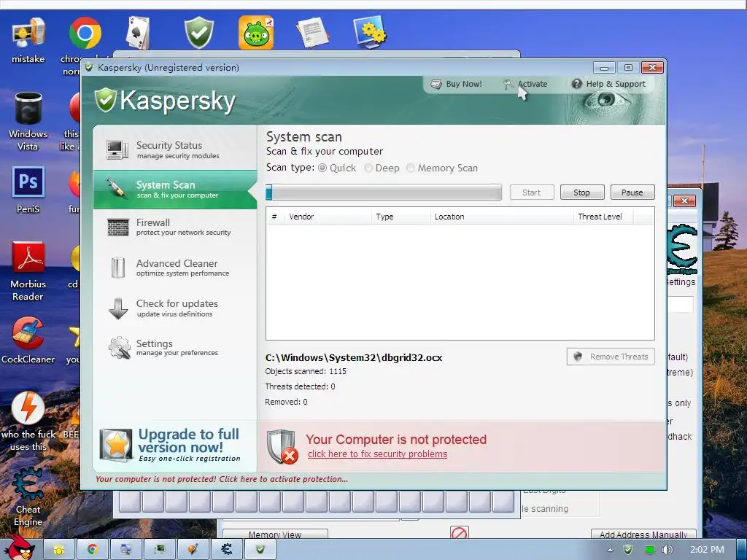The width and height of the screenshot is (747, 560).
Task: Click the Cheat Engine logo in settings window
Action: coord(682,248)
